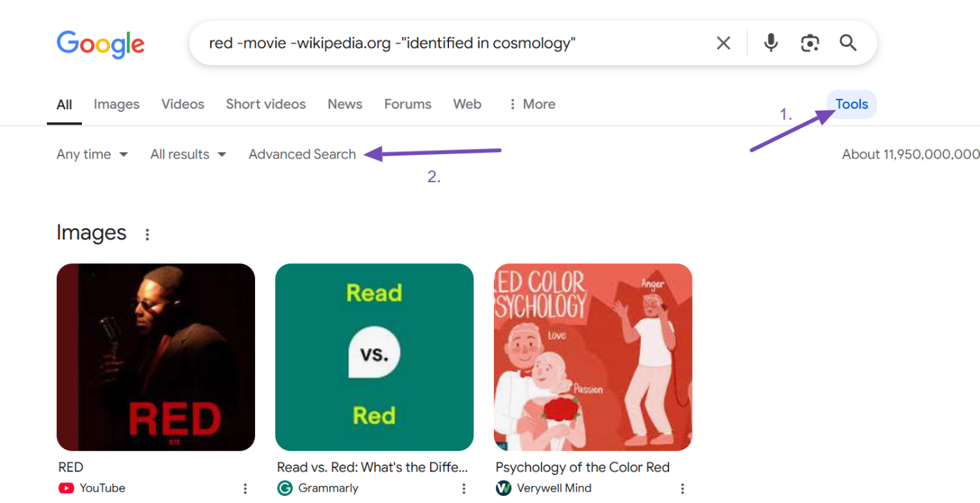The height and width of the screenshot is (503, 980).
Task: Switch to the Videos tab
Action: pos(183,104)
